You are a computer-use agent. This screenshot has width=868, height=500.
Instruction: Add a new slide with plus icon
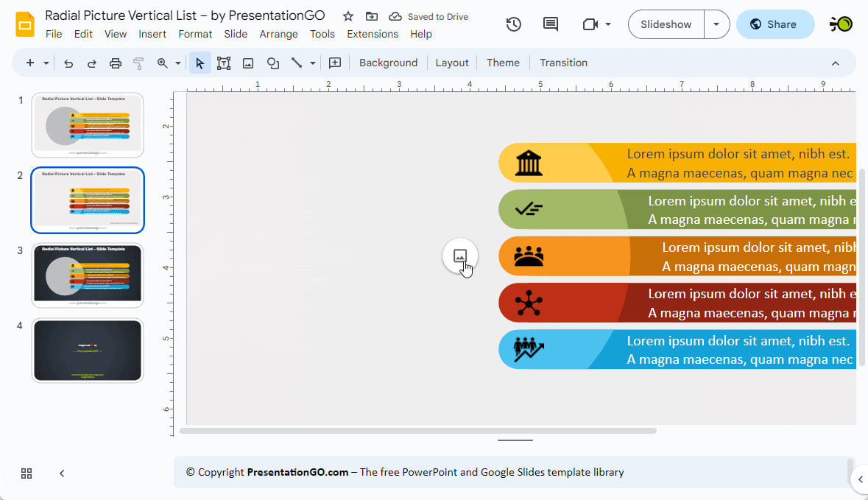[x=30, y=63]
